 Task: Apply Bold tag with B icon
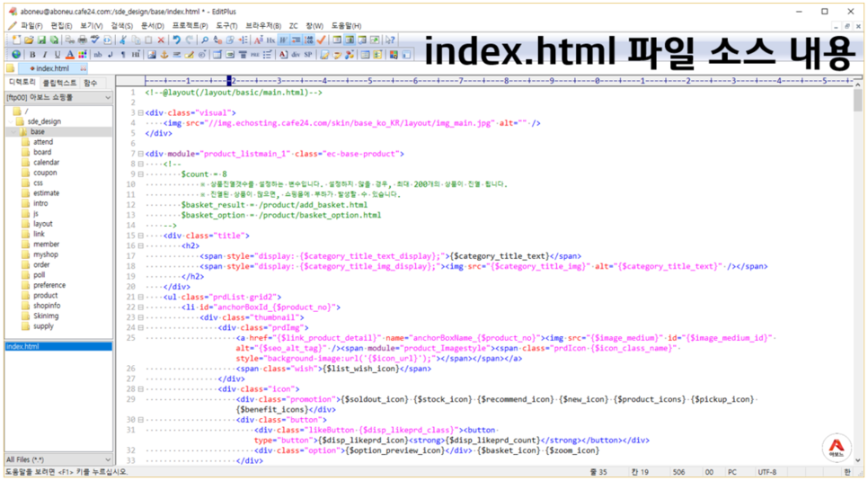pos(32,54)
